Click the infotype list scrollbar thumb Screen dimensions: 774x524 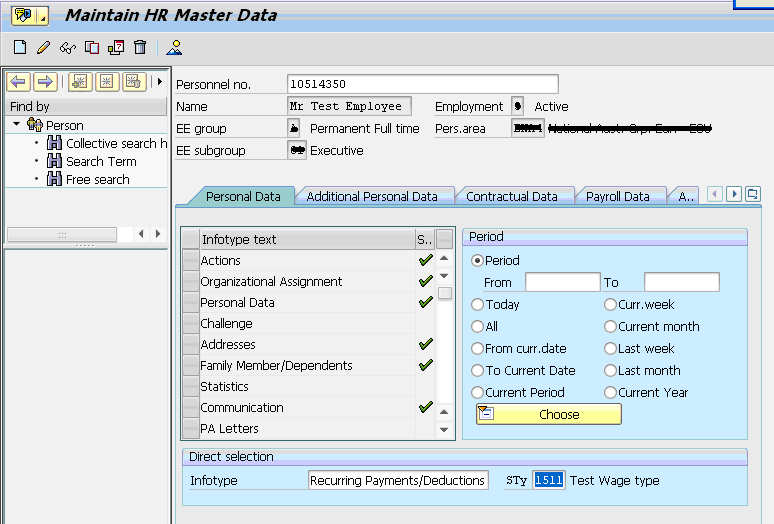(x=444, y=293)
